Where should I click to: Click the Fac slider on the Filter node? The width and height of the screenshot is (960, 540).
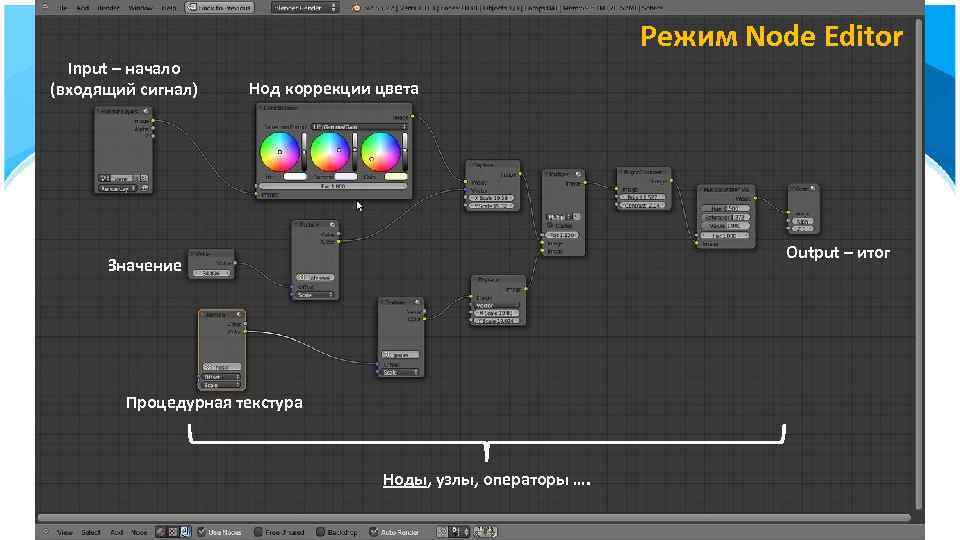[563, 235]
